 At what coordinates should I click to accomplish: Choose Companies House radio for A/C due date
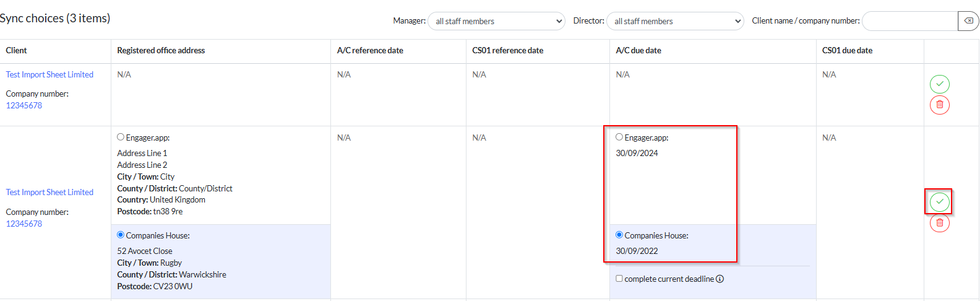(619, 235)
